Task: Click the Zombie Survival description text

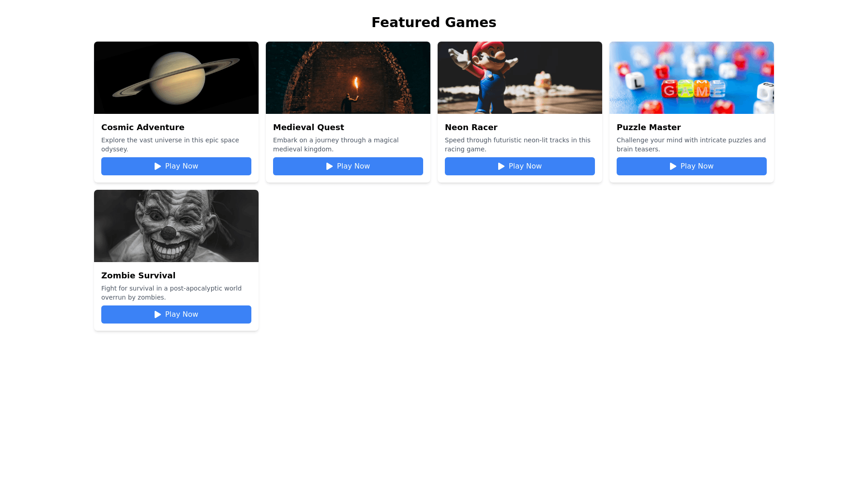Action: pos(171,293)
